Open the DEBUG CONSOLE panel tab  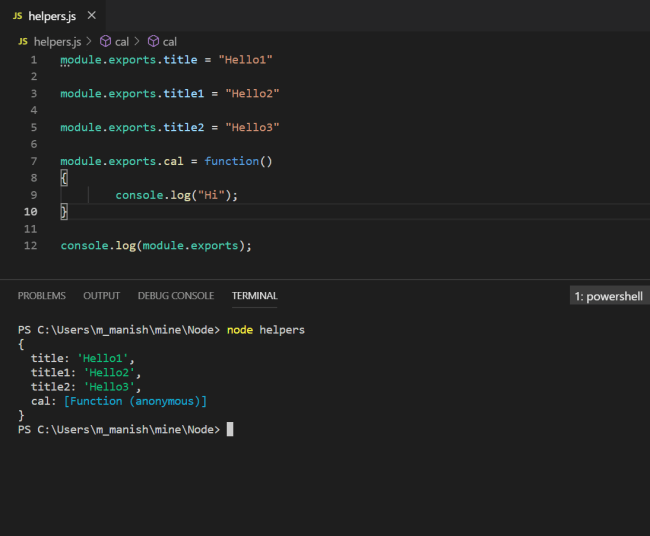(176, 296)
